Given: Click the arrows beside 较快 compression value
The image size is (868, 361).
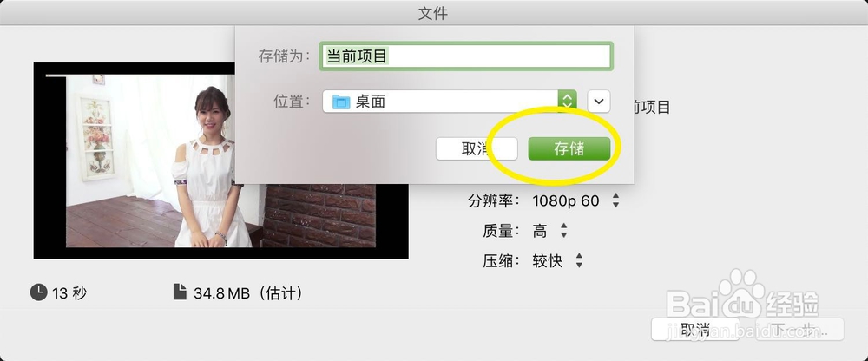Looking at the screenshot, I should (579, 261).
